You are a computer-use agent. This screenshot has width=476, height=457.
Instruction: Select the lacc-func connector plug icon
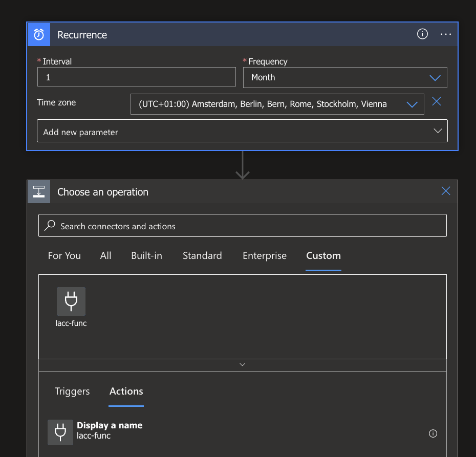tap(71, 301)
